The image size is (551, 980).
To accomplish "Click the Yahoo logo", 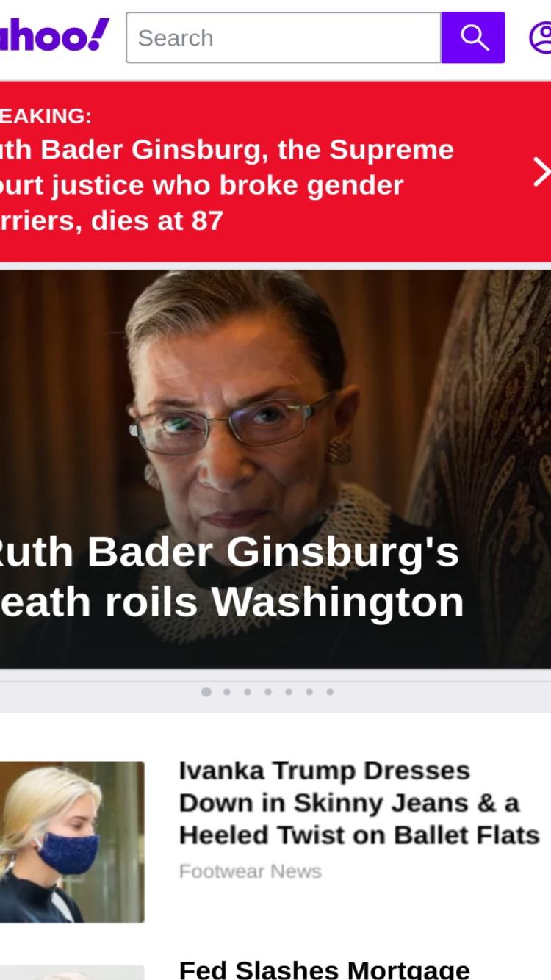I will [54, 36].
